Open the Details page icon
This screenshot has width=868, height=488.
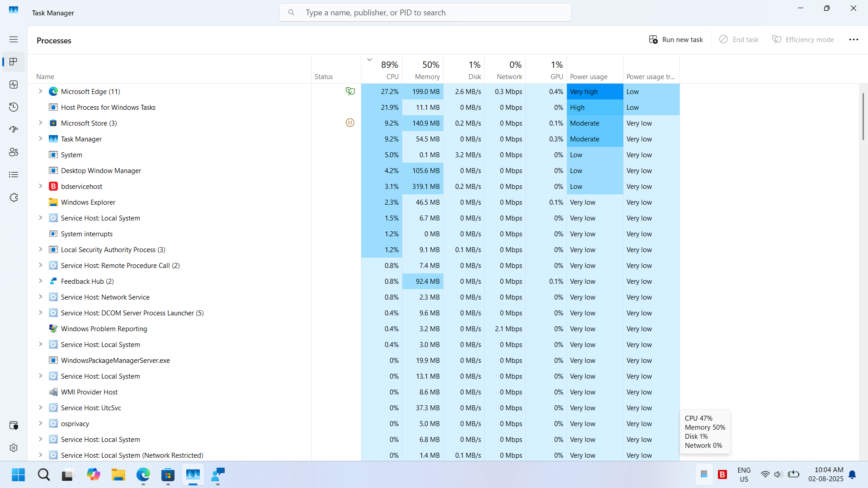pos(14,175)
